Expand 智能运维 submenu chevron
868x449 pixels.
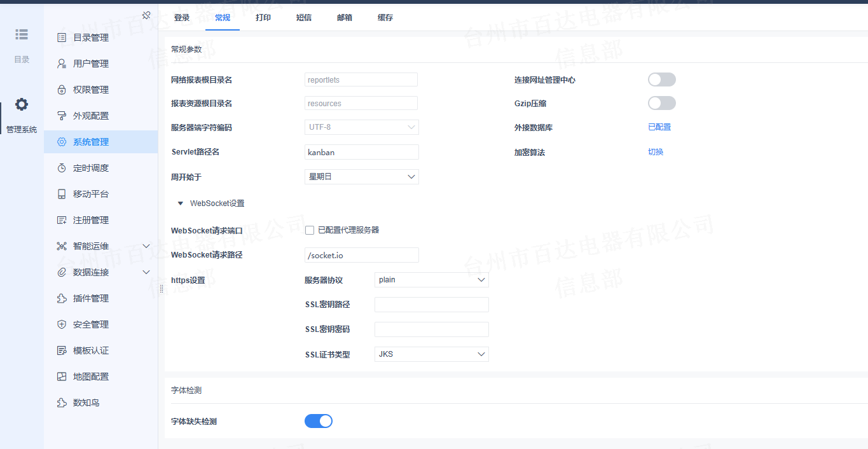pos(146,246)
